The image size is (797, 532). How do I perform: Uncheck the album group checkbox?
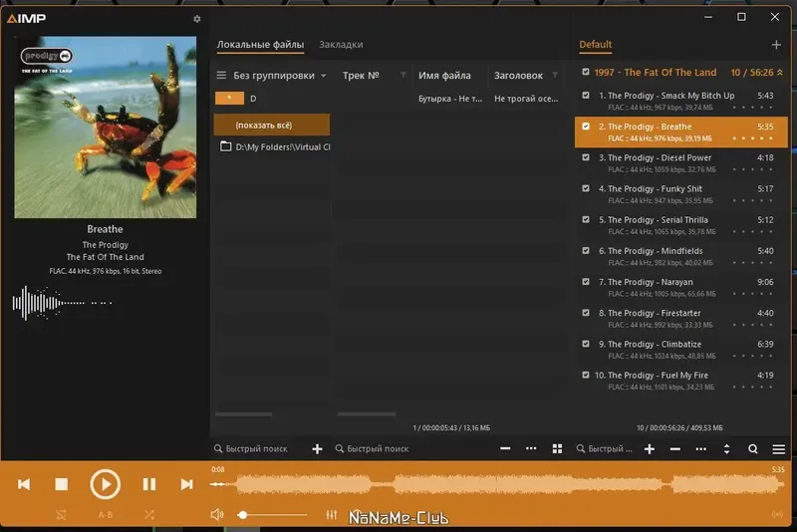586,72
